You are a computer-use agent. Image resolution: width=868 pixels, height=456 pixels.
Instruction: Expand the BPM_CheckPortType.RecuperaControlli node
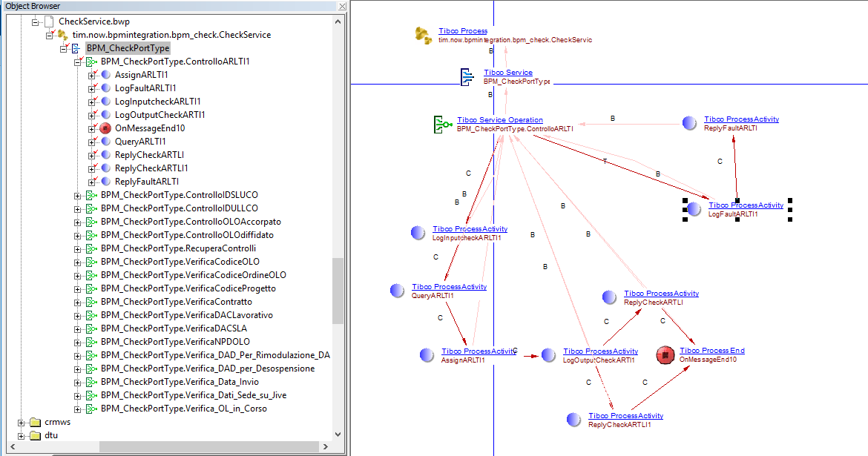coord(78,248)
